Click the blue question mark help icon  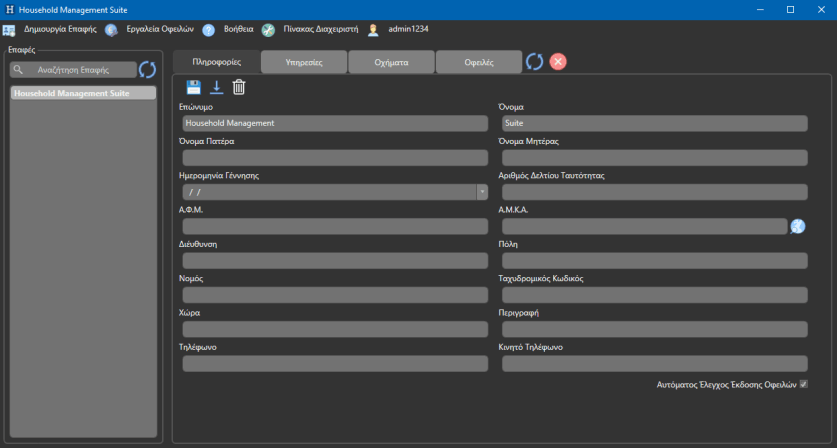(x=209, y=30)
